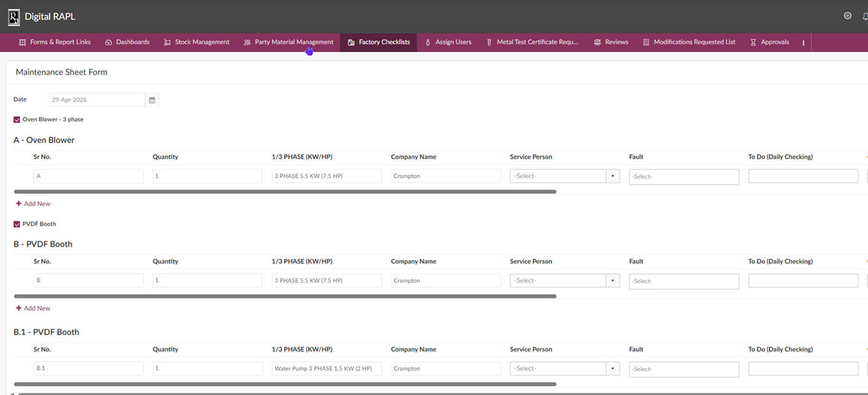Add New row under B - PVDF Booth
This screenshot has height=395, width=868.
pos(33,309)
